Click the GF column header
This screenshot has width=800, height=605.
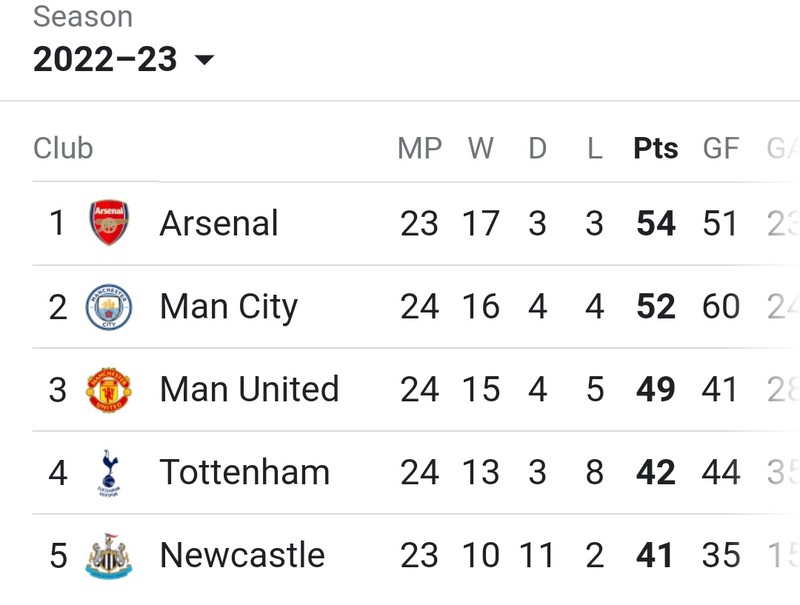click(x=720, y=148)
